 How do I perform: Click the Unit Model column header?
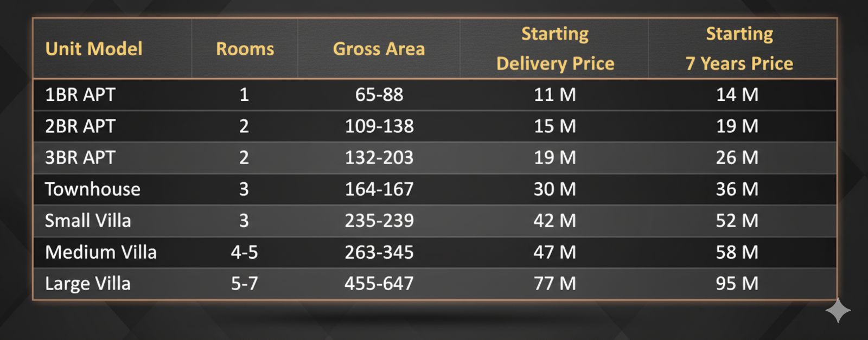point(94,49)
